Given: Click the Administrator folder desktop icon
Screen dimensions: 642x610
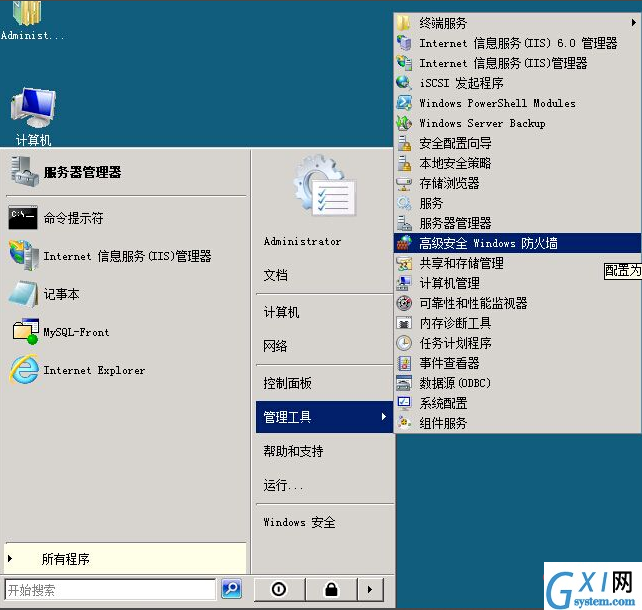Looking at the screenshot, I should tap(27, 12).
